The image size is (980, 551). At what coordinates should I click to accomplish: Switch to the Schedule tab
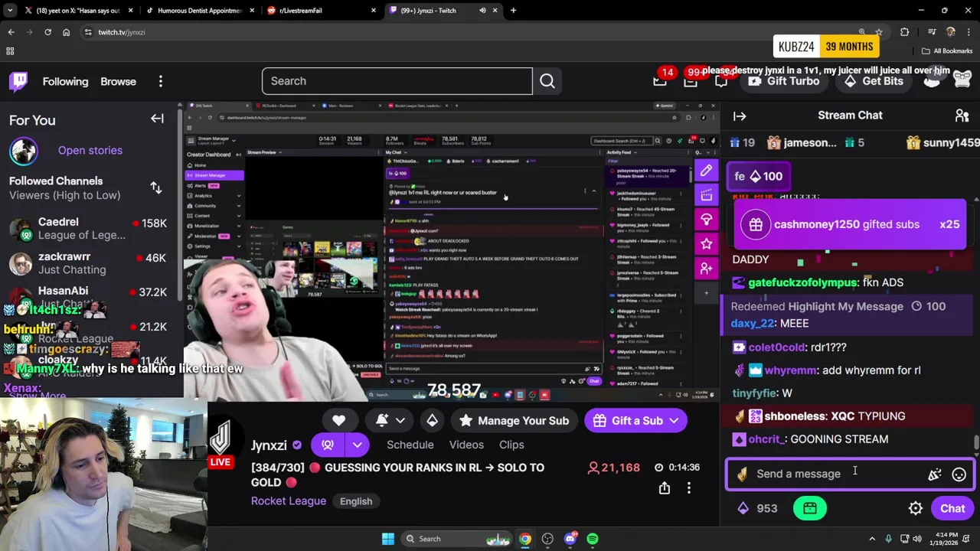[x=410, y=445]
